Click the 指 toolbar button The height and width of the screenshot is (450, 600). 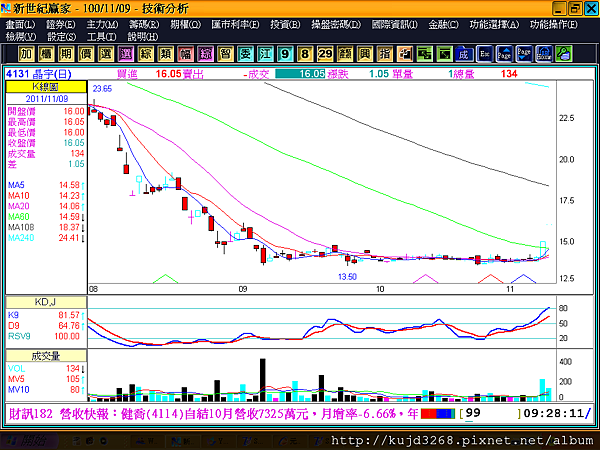coord(384,54)
